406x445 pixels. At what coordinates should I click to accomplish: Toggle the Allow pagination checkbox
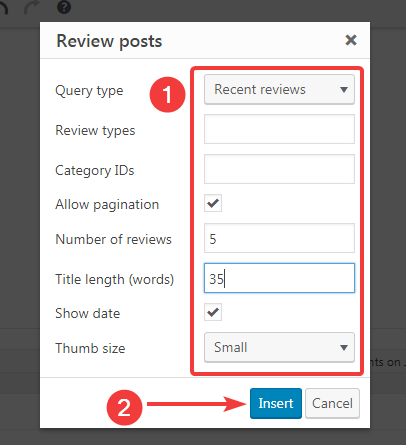click(213, 203)
